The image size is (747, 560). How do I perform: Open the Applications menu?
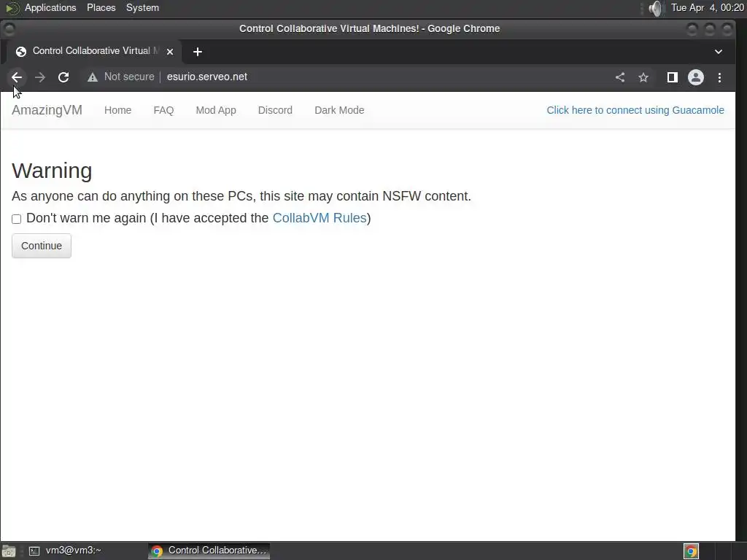(50, 8)
